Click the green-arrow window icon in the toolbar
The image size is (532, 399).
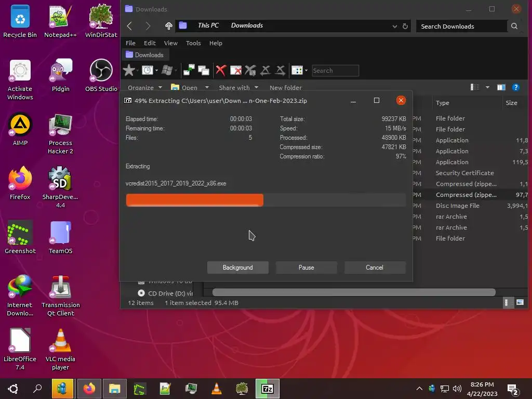pyautogui.click(x=189, y=70)
